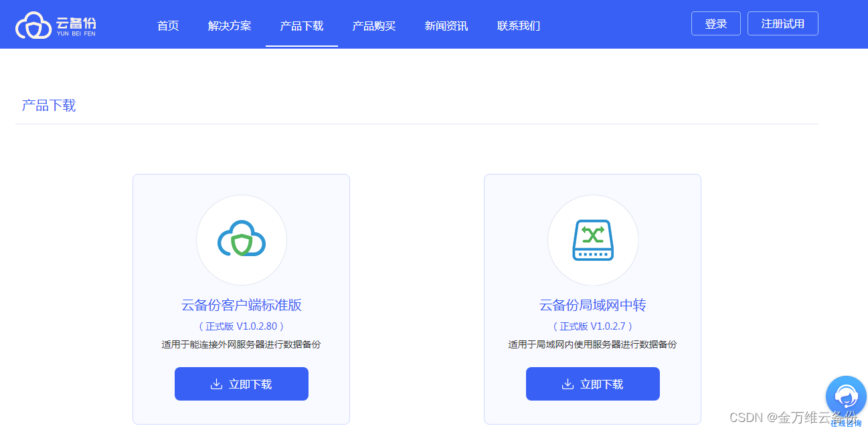The width and height of the screenshot is (868, 430).
Task: Click the 云备份客户端标准版 title
Action: point(242,306)
